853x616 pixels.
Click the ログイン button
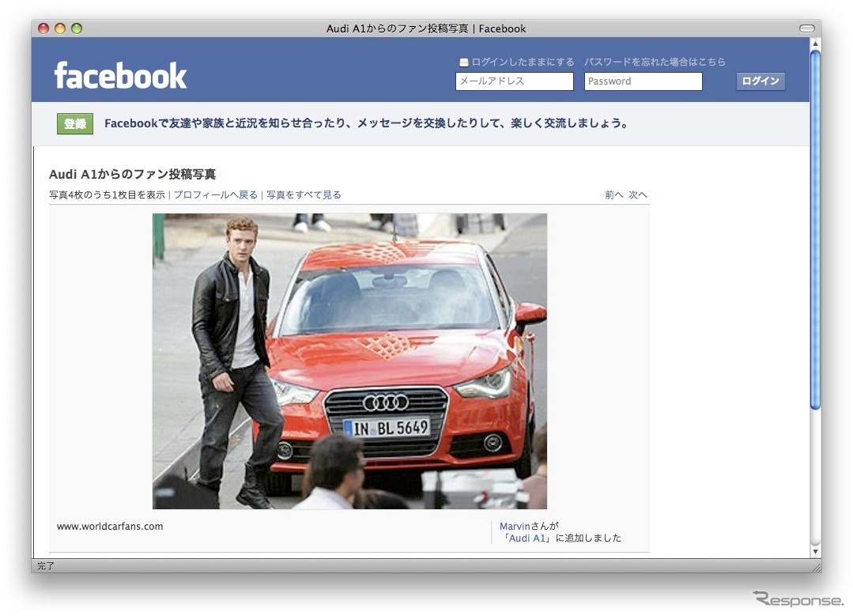(760, 81)
